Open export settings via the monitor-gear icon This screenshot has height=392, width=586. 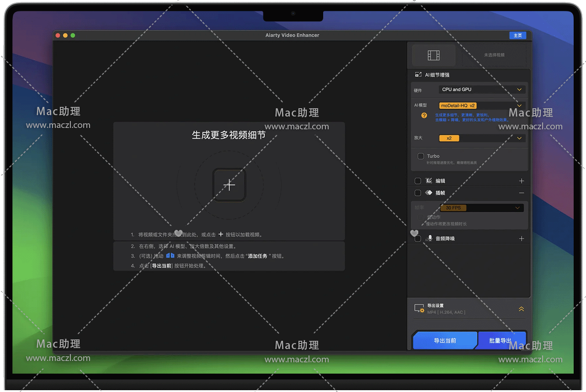point(419,309)
